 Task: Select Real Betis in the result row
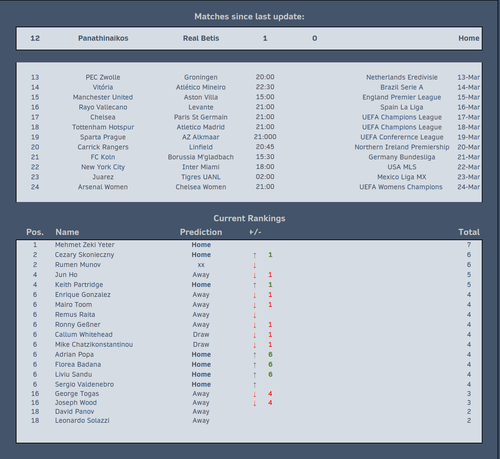[201, 38]
